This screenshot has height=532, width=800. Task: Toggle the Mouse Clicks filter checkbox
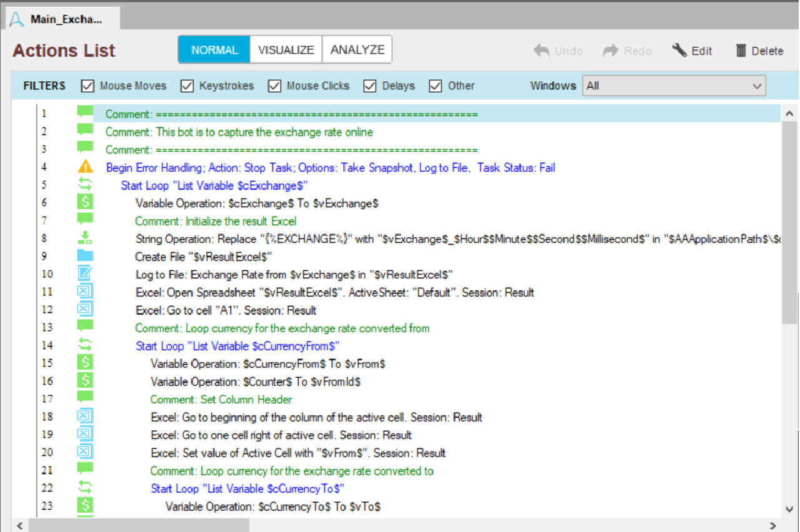pos(274,86)
